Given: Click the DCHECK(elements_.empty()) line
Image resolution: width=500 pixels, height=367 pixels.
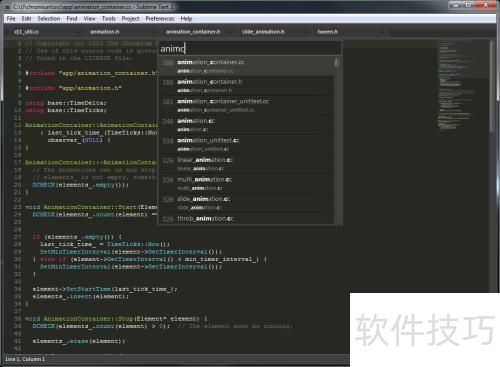Looking at the screenshot, I should (80, 185).
